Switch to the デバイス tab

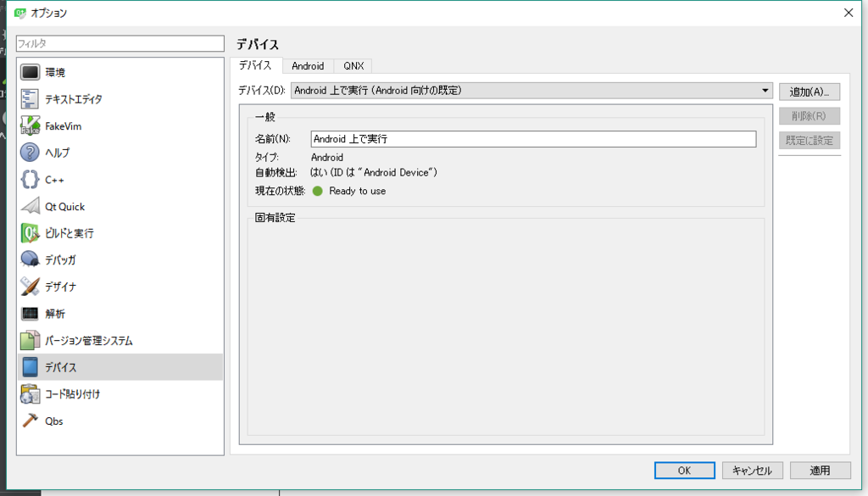256,65
